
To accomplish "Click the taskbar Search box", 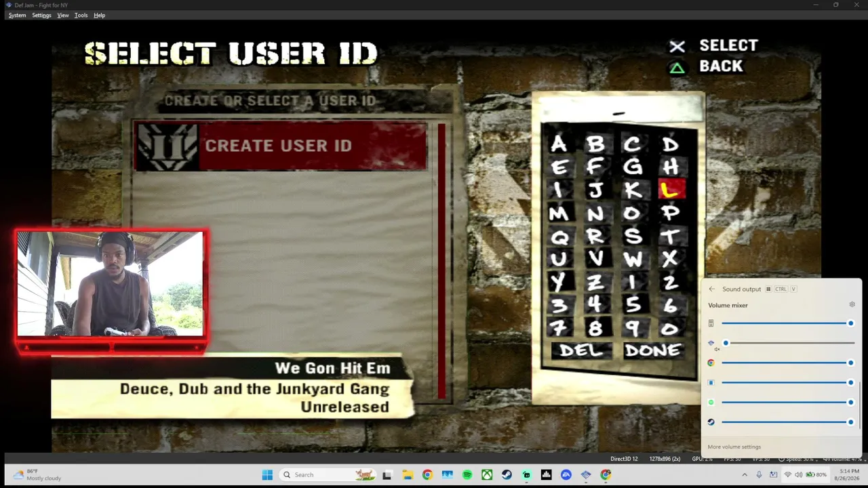I will pos(330,474).
